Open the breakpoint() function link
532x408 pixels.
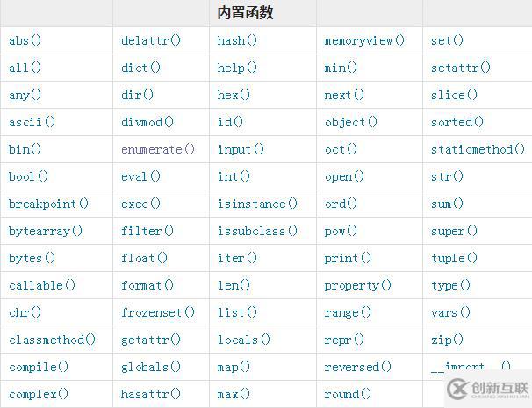coord(48,204)
